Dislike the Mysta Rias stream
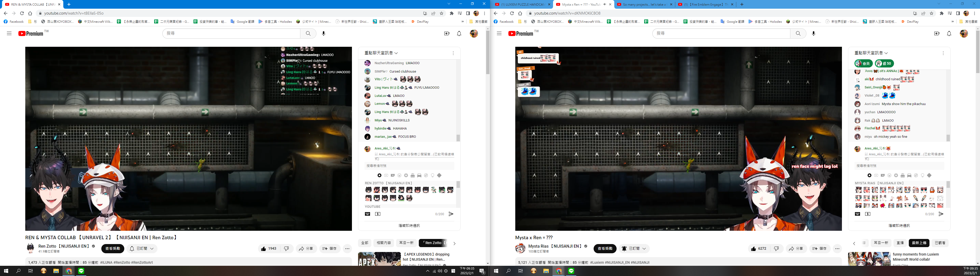The height and width of the screenshot is (276, 980). click(776, 249)
